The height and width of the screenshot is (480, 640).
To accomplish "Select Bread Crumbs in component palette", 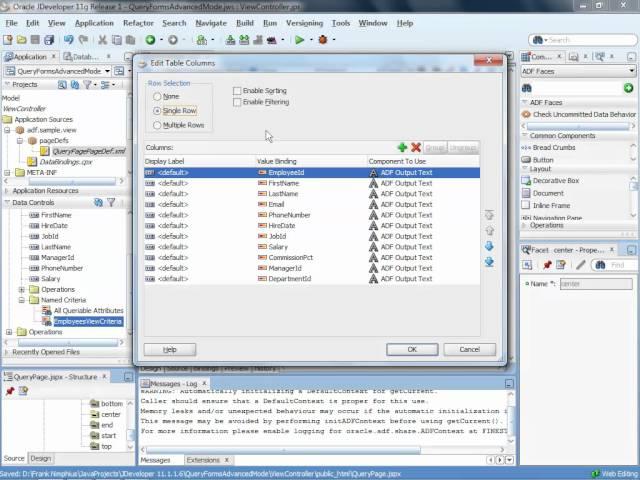I will click(554, 147).
